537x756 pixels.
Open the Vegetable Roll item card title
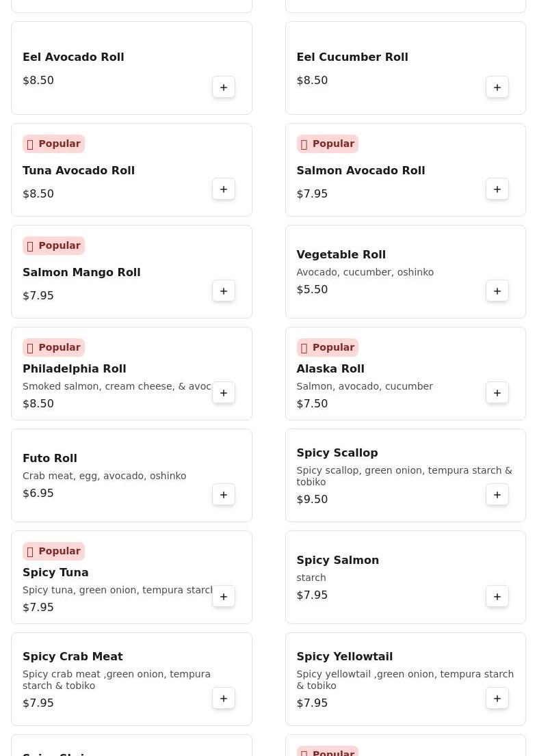(x=341, y=254)
